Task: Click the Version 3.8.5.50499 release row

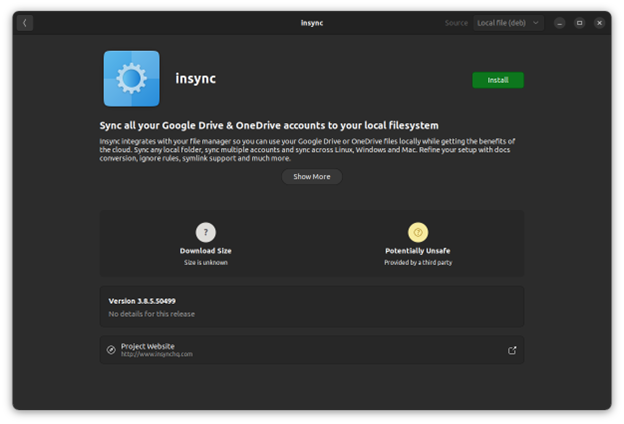Action: coord(312,307)
